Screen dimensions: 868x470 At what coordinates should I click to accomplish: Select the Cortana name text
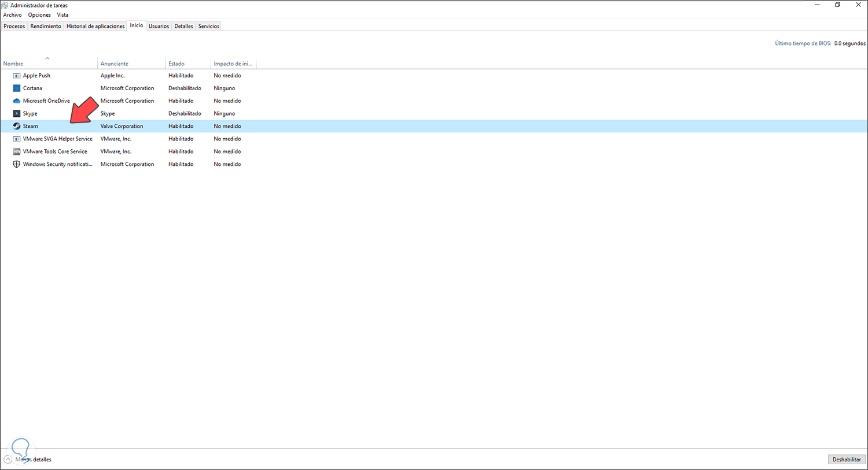coord(32,88)
